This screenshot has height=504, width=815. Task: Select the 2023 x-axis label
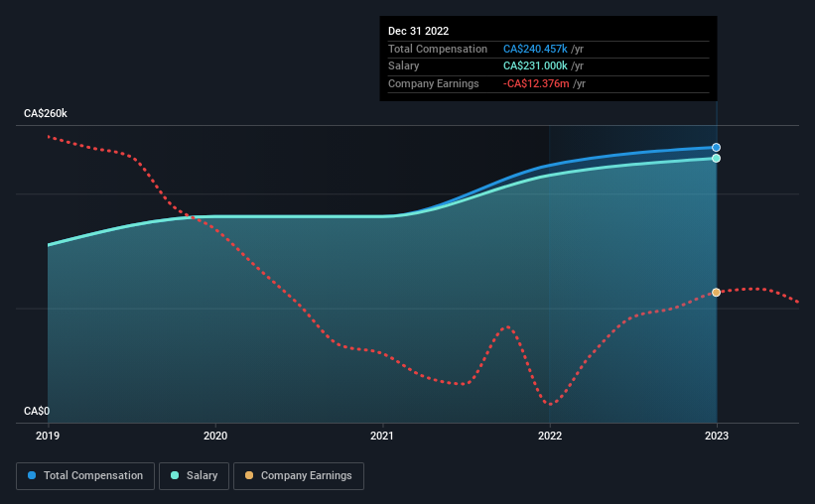(717, 436)
